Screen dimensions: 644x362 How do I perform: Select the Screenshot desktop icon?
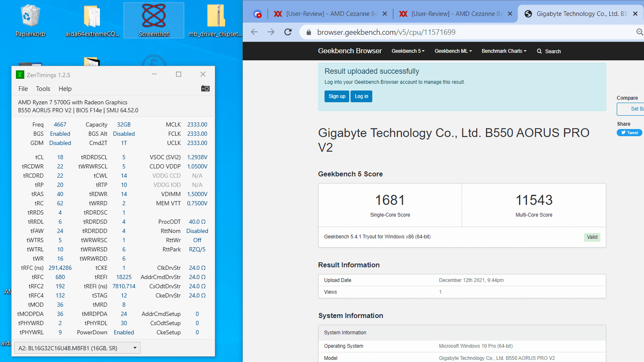click(x=154, y=21)
